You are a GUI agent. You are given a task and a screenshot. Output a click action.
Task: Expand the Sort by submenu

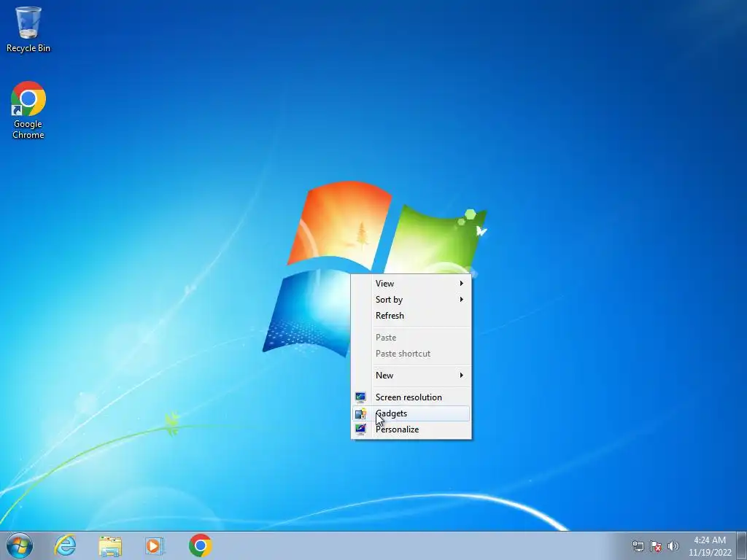coord(411,300)
